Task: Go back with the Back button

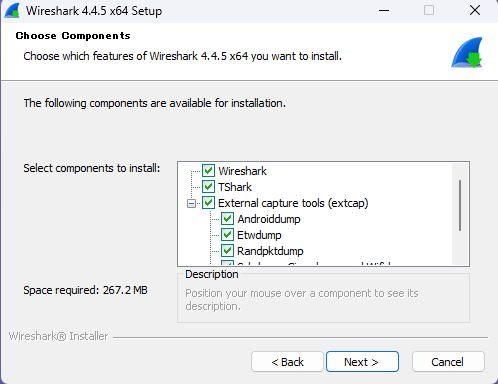Action: (287, 362)
